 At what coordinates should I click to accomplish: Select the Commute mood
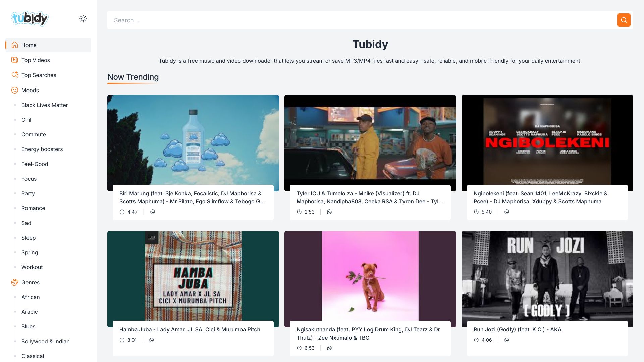34,134
